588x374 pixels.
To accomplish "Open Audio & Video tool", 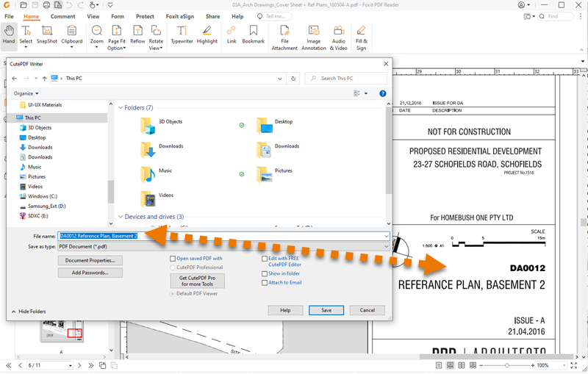I will [339, 37].
